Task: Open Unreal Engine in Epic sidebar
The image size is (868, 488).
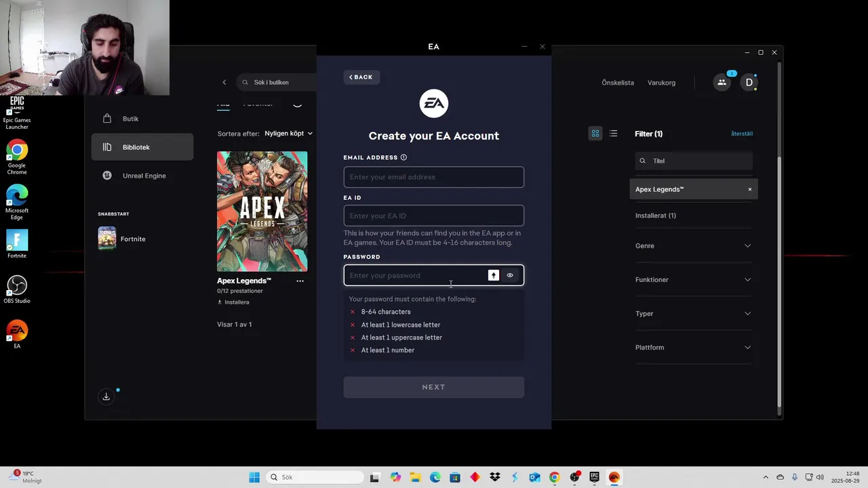Action: pyautogui.click(x=142, y=176)
